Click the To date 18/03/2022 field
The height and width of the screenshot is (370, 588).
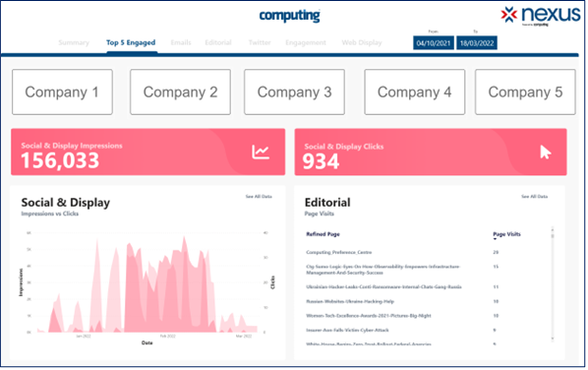[477, 43]
